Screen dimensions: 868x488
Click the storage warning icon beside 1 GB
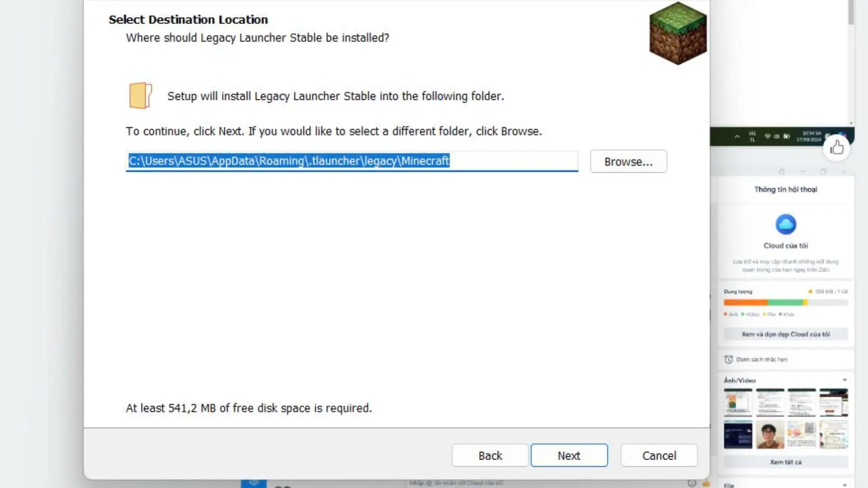pyautogui.click(x=810, y=291)
